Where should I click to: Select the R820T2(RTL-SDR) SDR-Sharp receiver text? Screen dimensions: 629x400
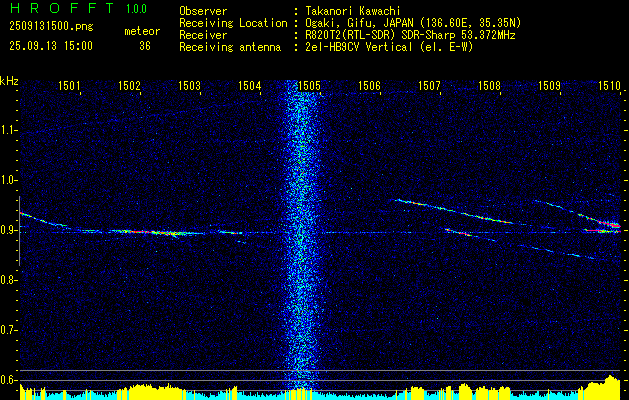pyautogui.click(x=410, y=35)
